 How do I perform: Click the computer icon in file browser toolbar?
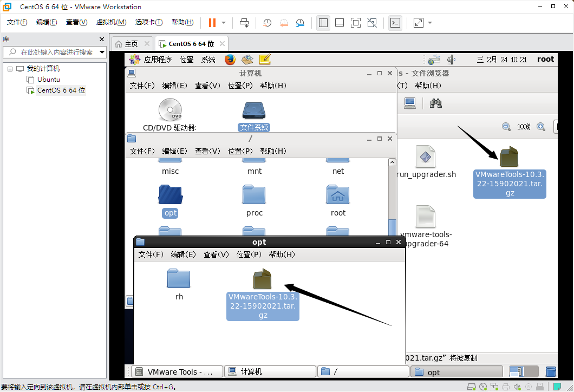tap(409, 103)
